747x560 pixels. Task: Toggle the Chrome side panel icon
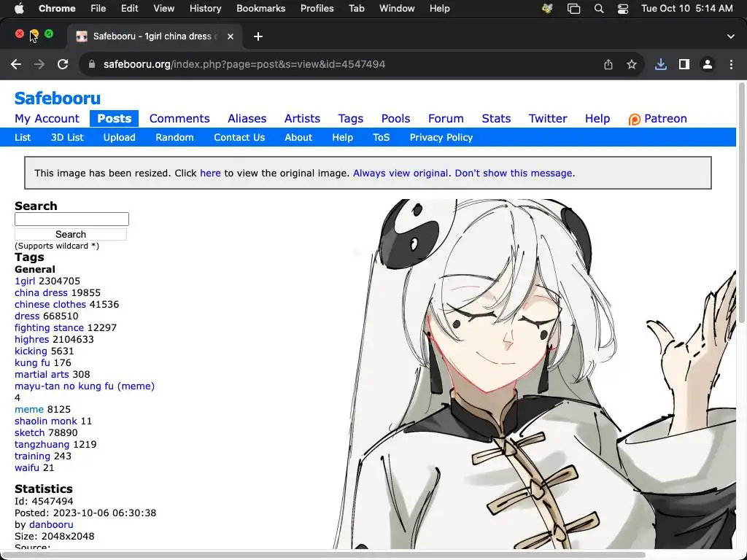[x=684, y=64]
